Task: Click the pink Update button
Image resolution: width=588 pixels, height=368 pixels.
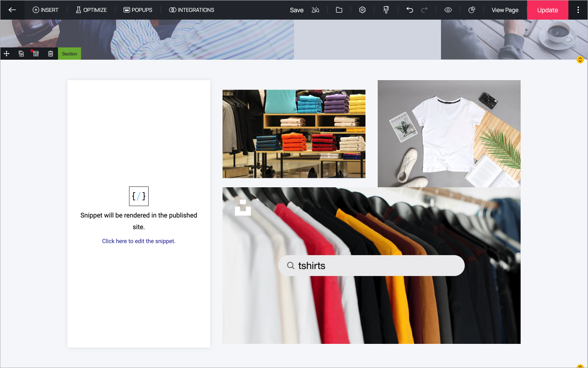Action: [x=548, y=10]
